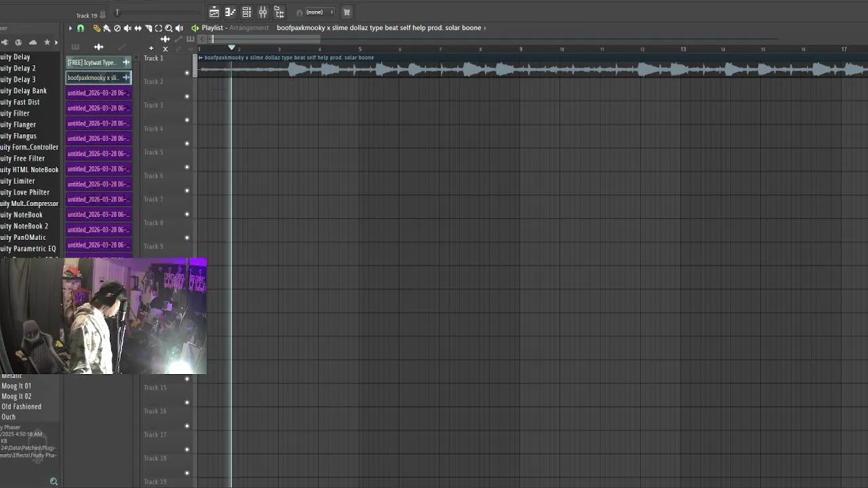
Task: Open the Mixer view button
Action: point(263,12)
